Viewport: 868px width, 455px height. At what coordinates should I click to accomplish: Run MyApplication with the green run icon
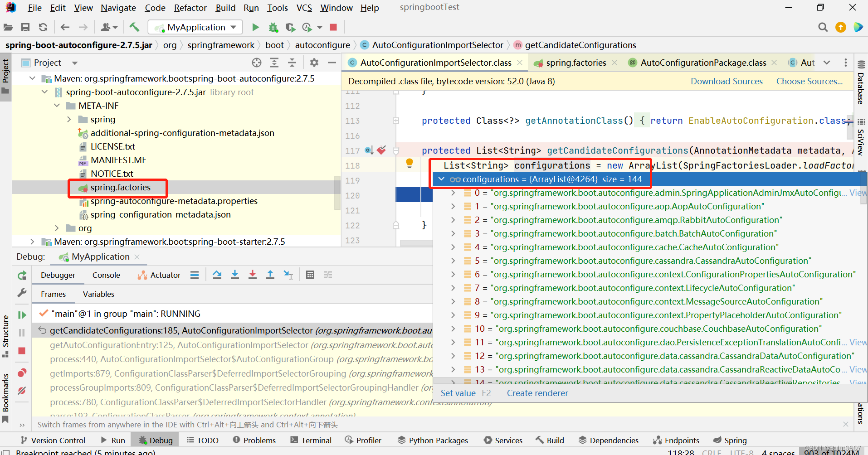[x=255, y=27]
